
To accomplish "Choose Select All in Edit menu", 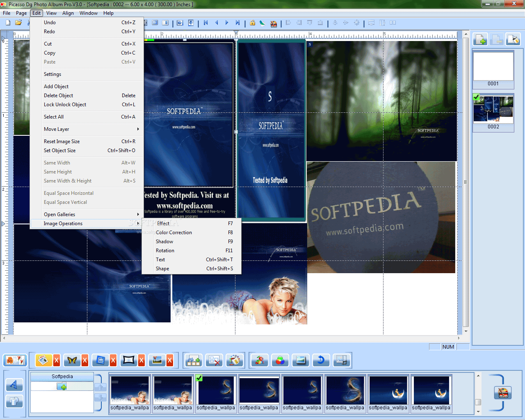I will click(87, 117).
